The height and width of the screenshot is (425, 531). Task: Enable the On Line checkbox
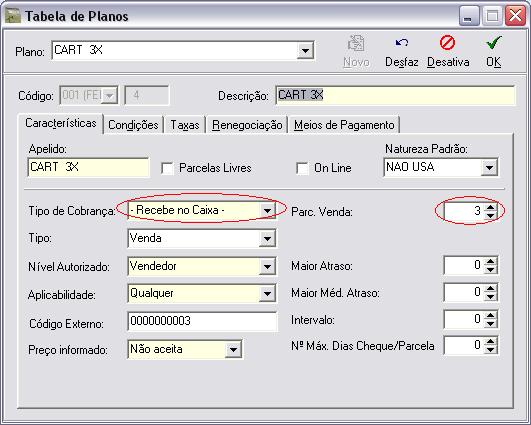(302, 168)
